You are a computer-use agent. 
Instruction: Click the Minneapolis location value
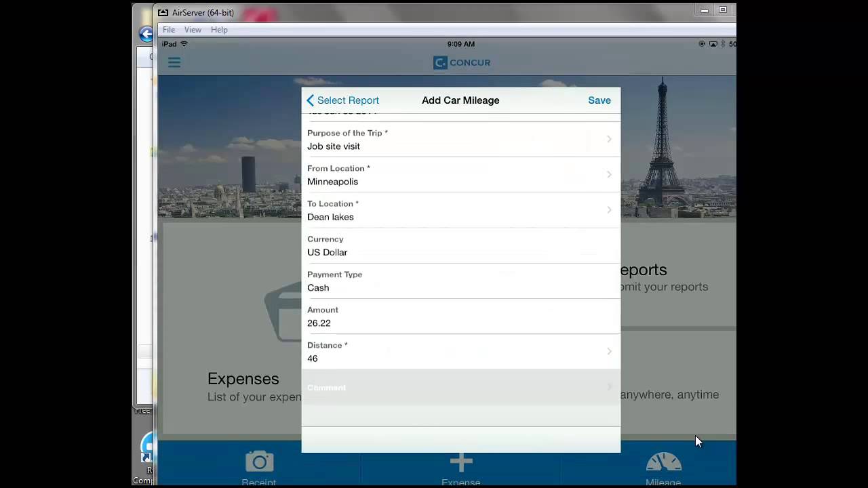click(332, 182)
